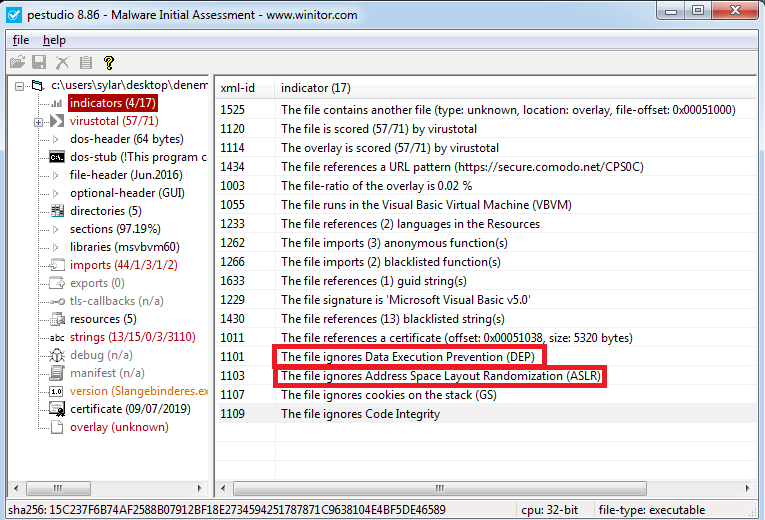
Task: Open the help menu
Action: coord(54,40)
